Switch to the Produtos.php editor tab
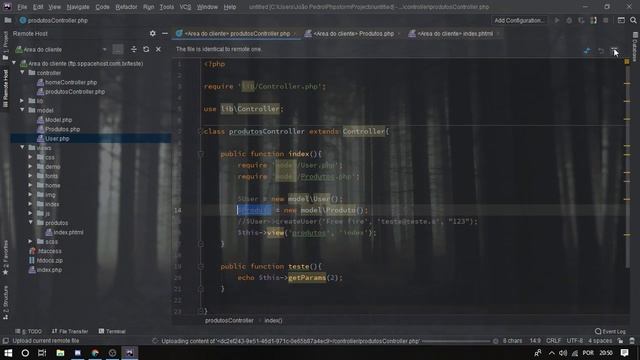The image size is (640, 360). (353, 34)
